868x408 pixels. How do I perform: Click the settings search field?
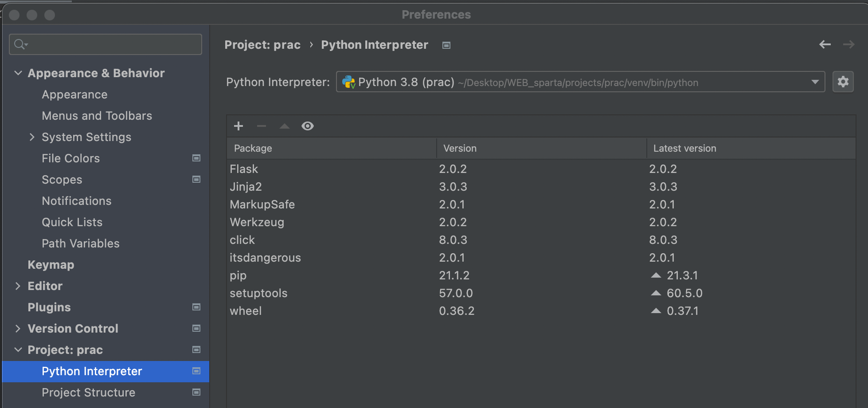coord(106,44)
